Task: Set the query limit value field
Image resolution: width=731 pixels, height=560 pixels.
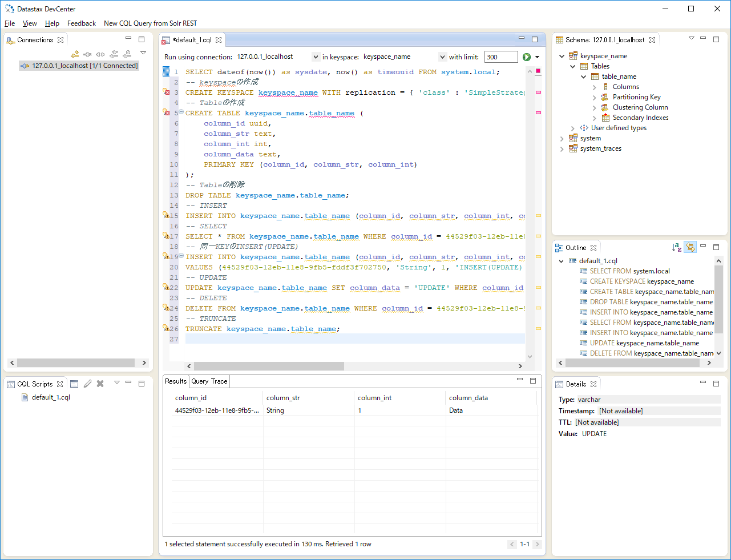Action: [x=501, y=57]
